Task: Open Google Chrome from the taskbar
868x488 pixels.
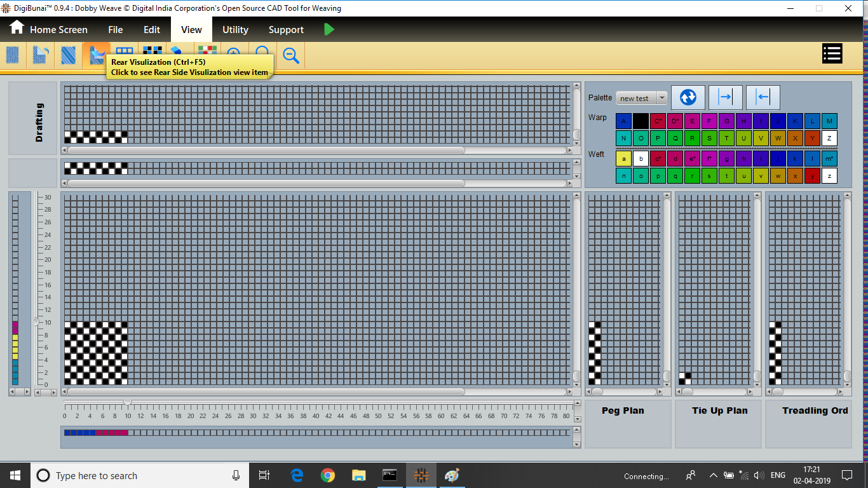Action: (x=328, y=475)
